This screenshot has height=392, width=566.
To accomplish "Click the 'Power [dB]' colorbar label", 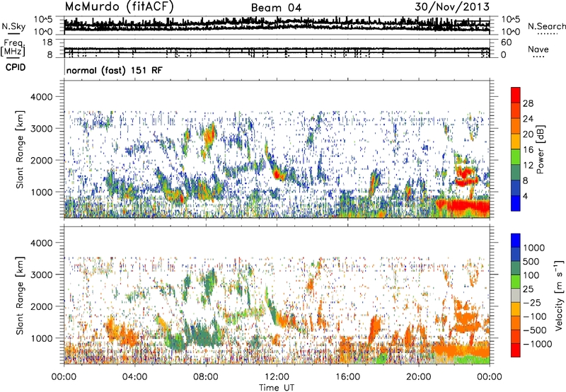I will pyautogui.click(x=540, y=149).
